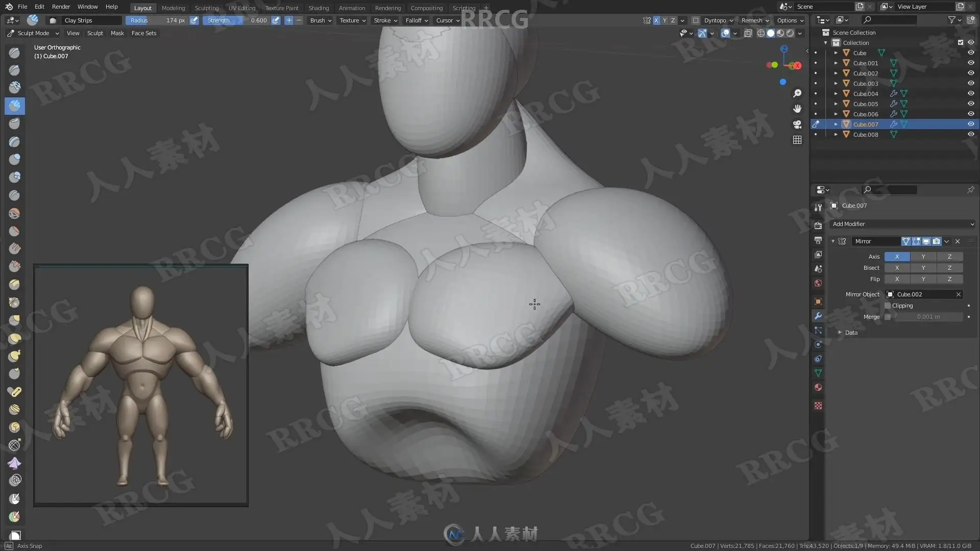Open the Sculpt Mode selector dropdown
Viewport: 980px width, 551px height.
coord(33,33)
